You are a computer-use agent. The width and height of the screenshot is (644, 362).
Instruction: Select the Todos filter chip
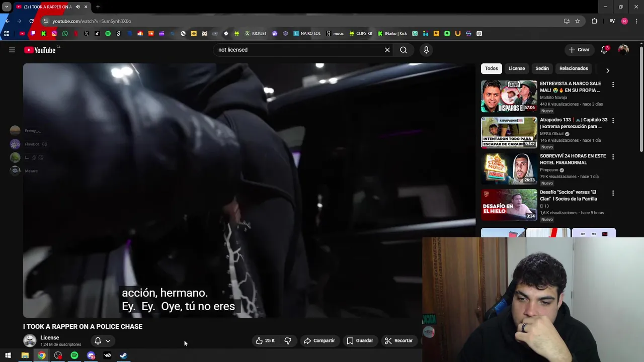tap(492, 68)
